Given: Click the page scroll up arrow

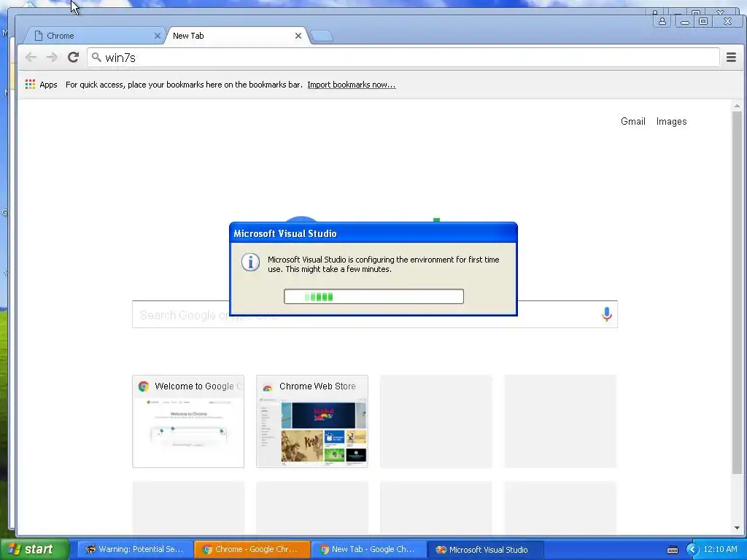Looking at the screenshot, I should (737, 106).
